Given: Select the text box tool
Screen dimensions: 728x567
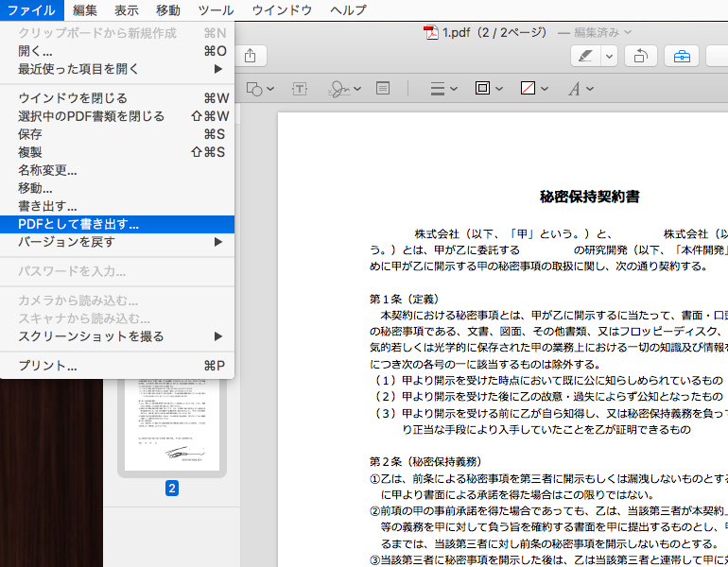Looking at the screenshot, I should point(300,89).
